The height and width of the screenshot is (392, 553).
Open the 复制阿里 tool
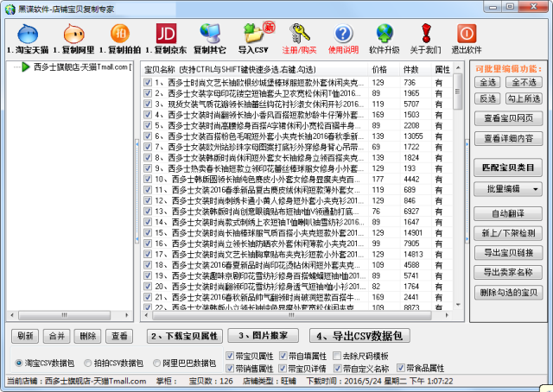coord(73,39)
